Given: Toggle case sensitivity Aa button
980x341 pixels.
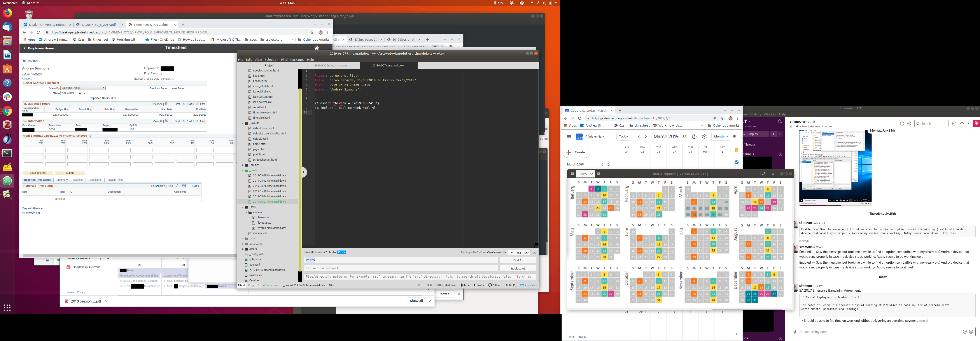Looking at the screenshot, I should 519,252.
